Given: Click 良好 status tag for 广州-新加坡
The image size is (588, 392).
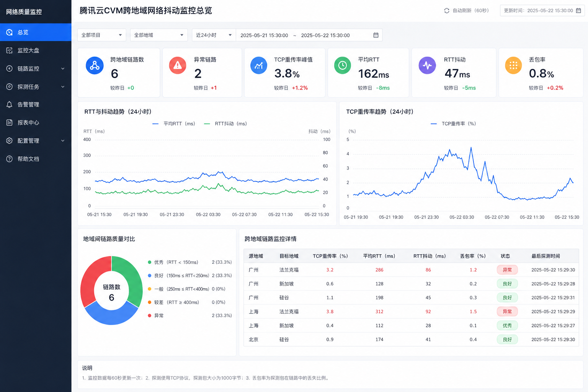Looking at the screenshot, I should pos(507,284).
